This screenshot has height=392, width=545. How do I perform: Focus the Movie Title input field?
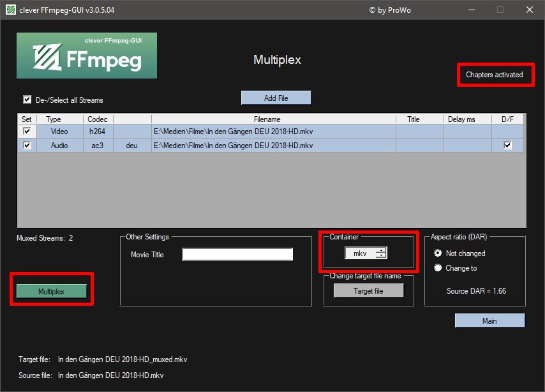click(237, 254)
